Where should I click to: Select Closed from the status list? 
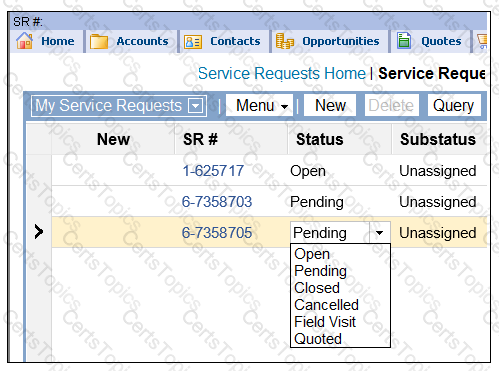click(317, 288)
